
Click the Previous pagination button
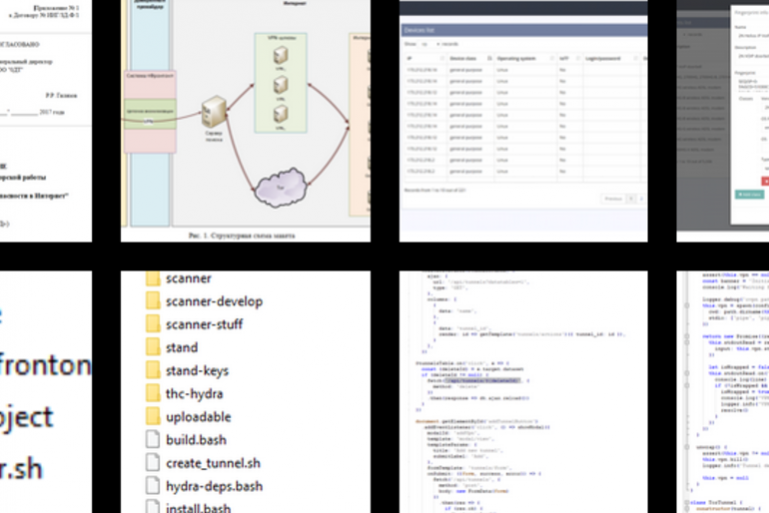point(612,199)
